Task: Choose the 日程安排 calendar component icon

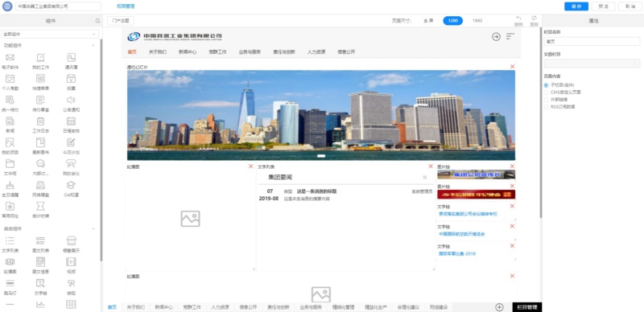Action: pyautogui.click(x=71, y=121)
